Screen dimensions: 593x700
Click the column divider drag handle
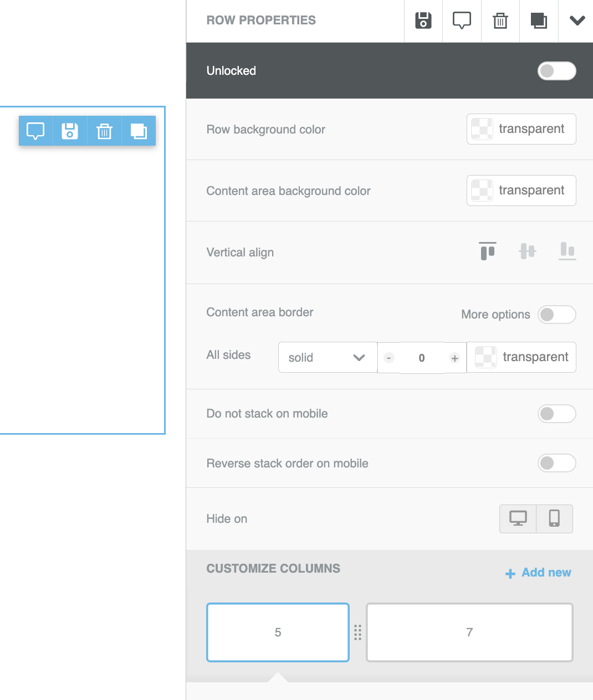point(358,632)
